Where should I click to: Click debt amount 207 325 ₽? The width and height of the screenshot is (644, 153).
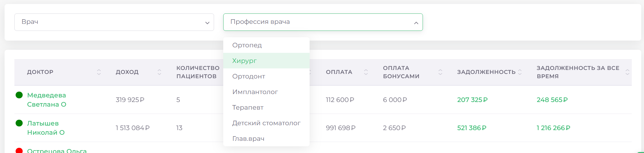click(472, 100)
